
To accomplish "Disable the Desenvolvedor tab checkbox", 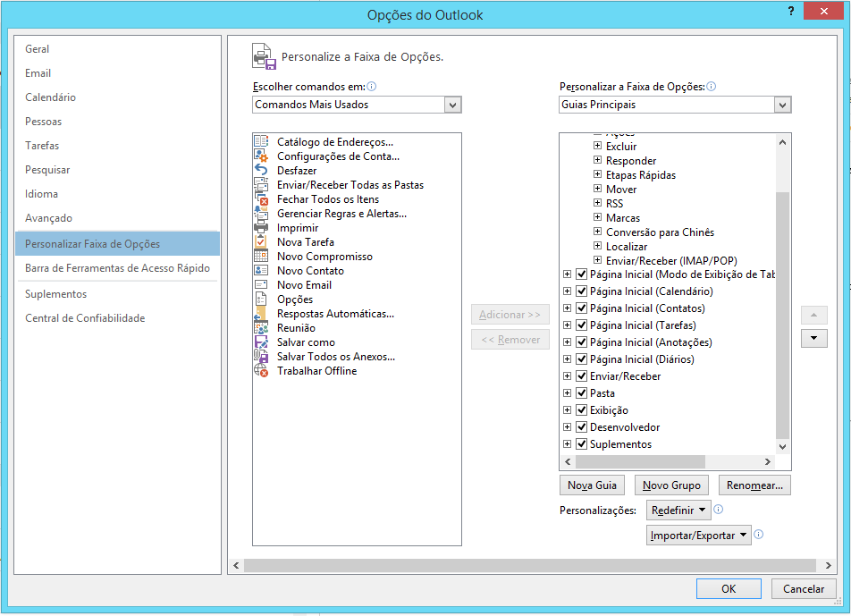I will point(581,426).
